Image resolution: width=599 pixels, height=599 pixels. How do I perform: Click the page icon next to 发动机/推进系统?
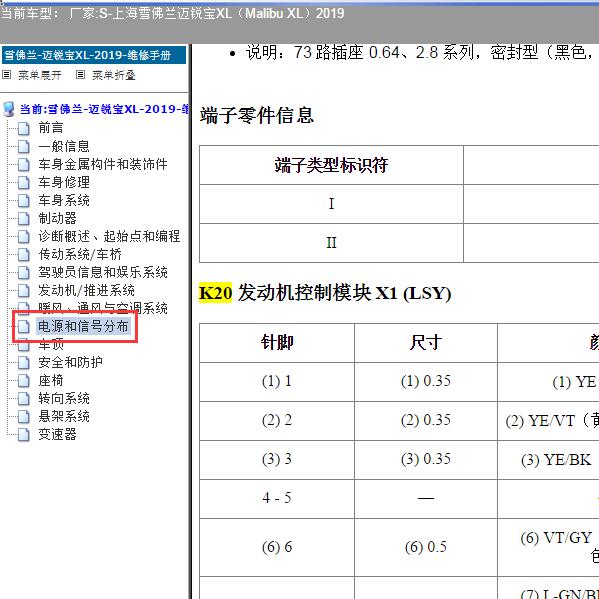click(24, 290)
